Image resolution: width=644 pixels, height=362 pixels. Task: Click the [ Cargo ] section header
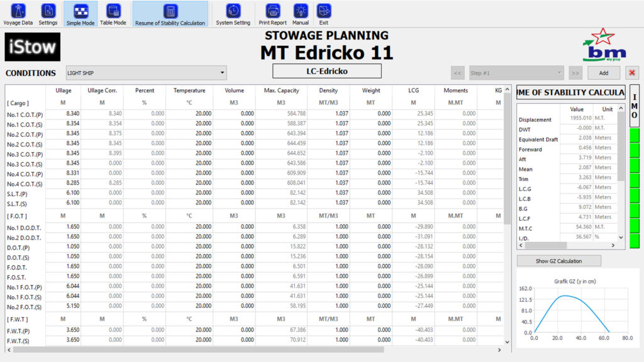coord(18,103)
